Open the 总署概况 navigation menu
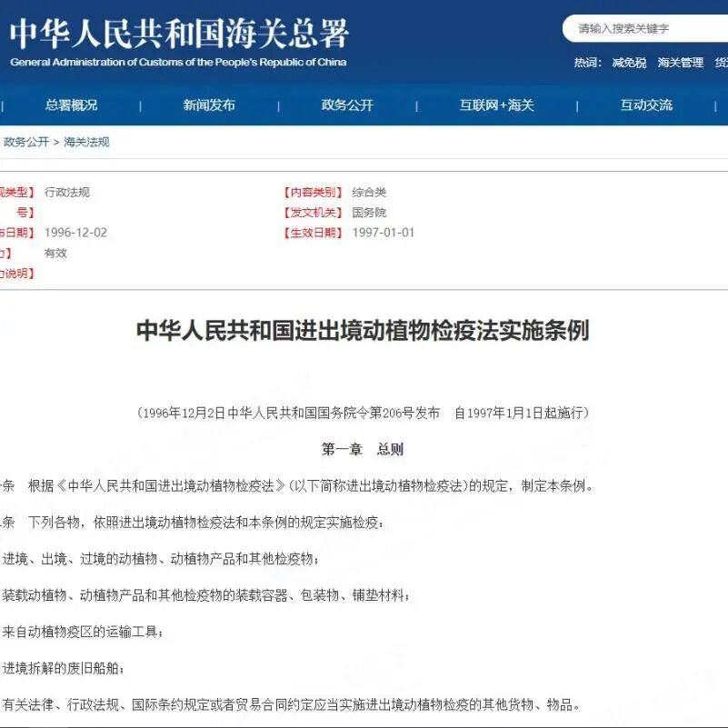 pyautogui.click(x=71, y=105)
